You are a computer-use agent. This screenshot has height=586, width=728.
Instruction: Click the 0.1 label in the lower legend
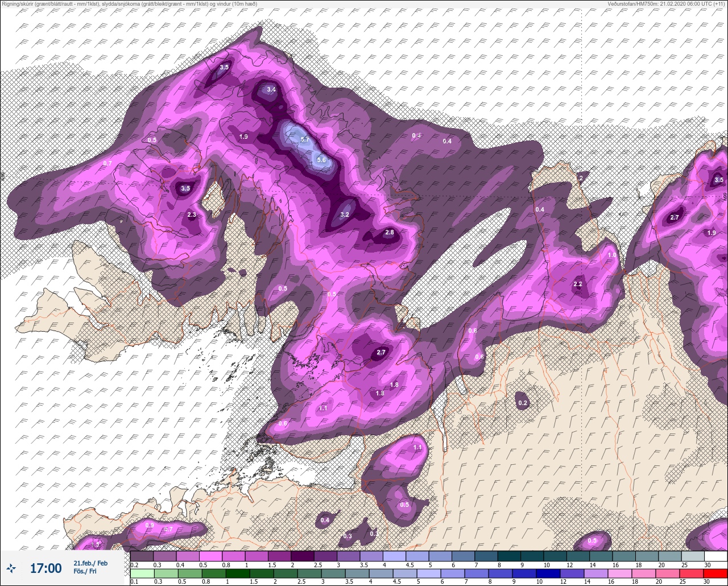coord(134,582)
